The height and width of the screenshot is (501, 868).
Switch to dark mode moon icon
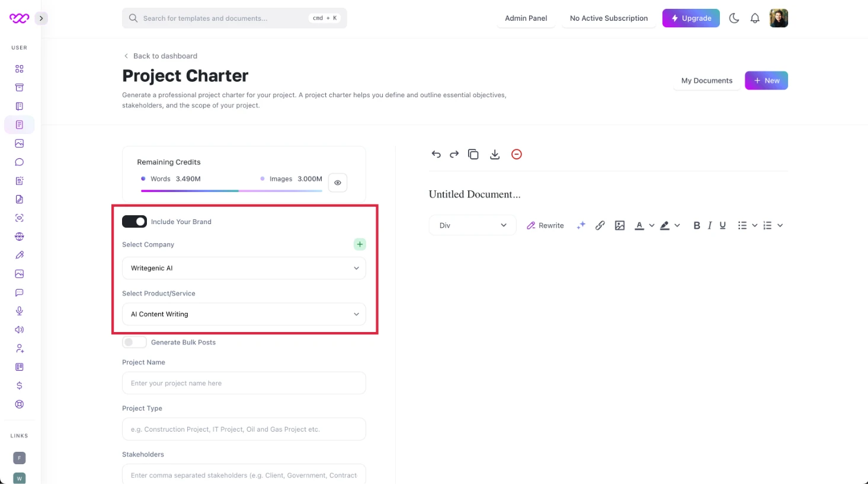click(734, 18)
